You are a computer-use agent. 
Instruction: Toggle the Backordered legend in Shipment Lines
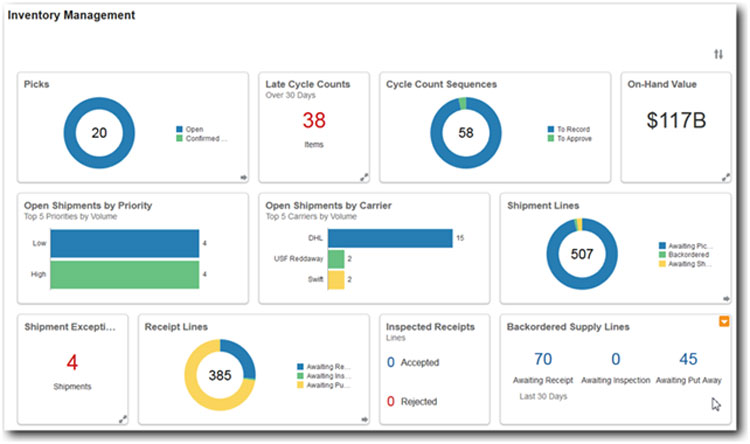[688, 254]
